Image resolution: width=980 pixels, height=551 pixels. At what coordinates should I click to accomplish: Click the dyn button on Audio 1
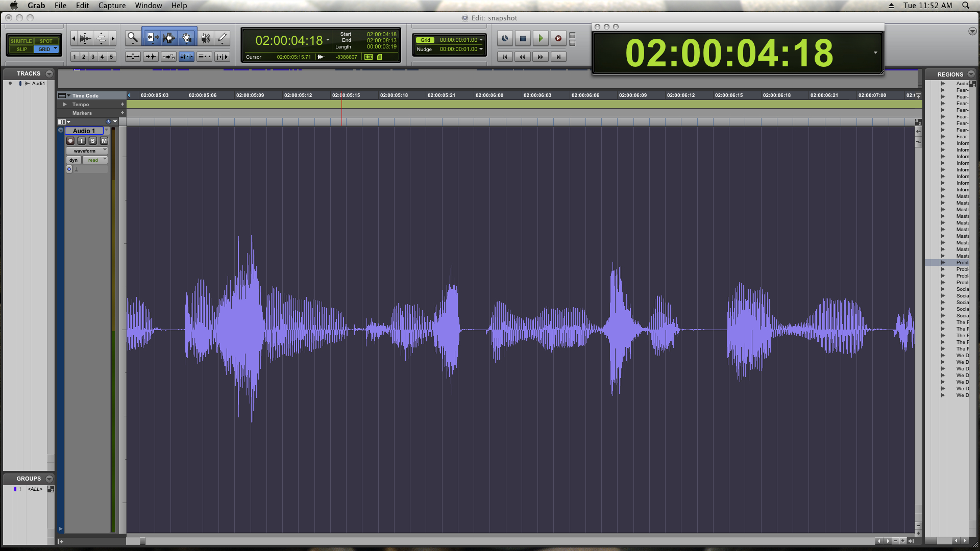[x=73, y=160]
